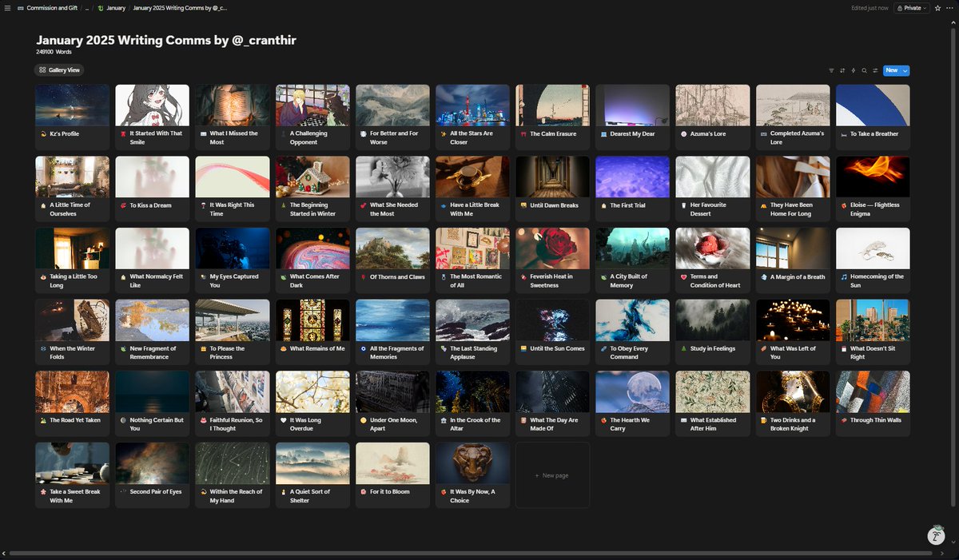
Task: Click the '249100 Words' count text
Action: (54, 52)
